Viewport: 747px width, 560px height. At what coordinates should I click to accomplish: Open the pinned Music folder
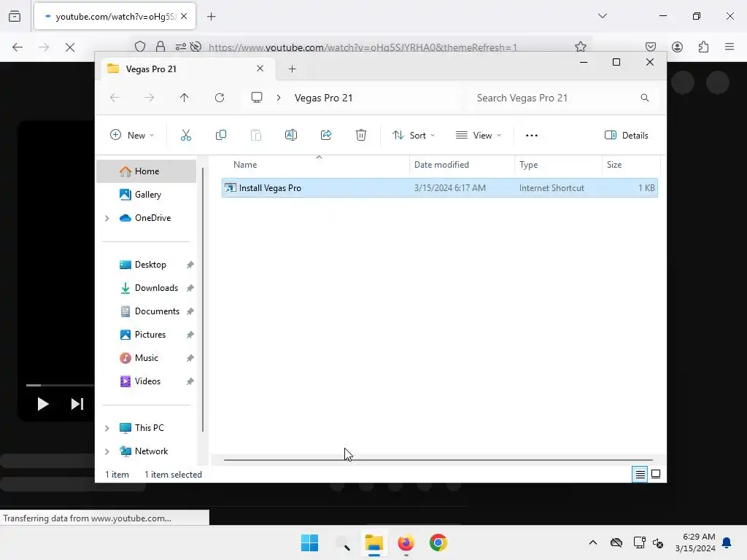(x=146, y=358)
